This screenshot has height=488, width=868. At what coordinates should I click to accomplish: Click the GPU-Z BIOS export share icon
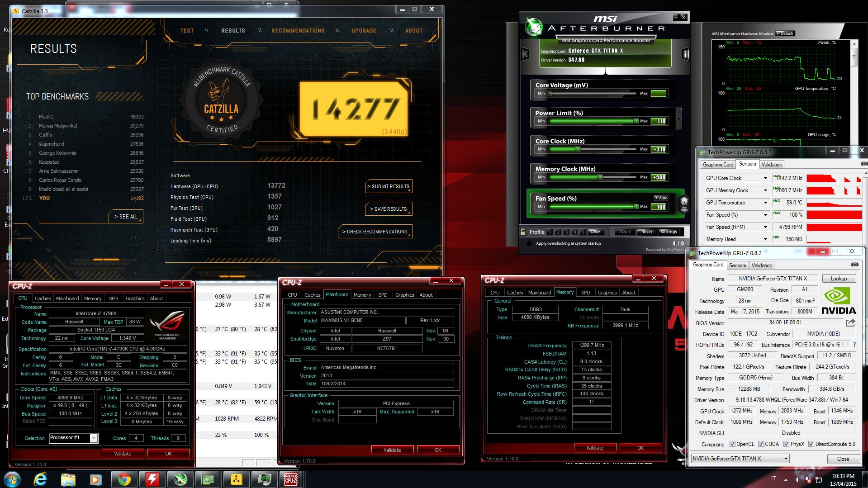pos(850,322)
